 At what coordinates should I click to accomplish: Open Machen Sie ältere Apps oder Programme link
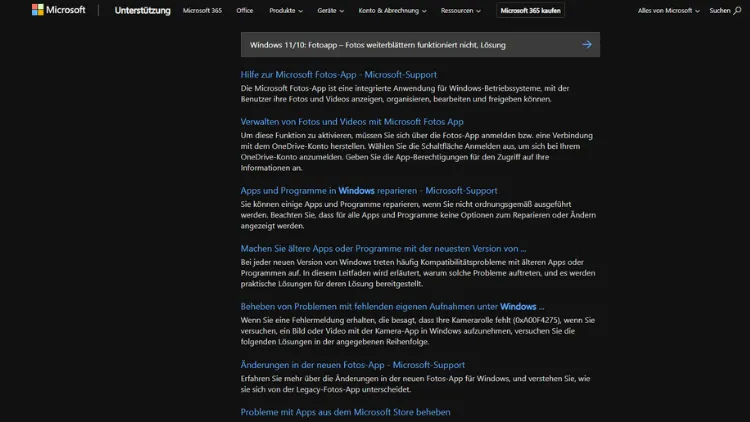click(x=383, y=248)
